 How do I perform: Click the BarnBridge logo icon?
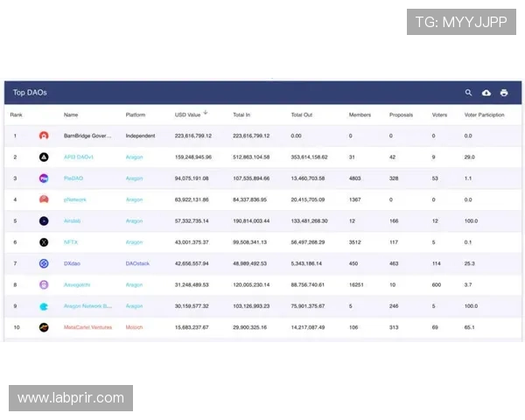44,136
